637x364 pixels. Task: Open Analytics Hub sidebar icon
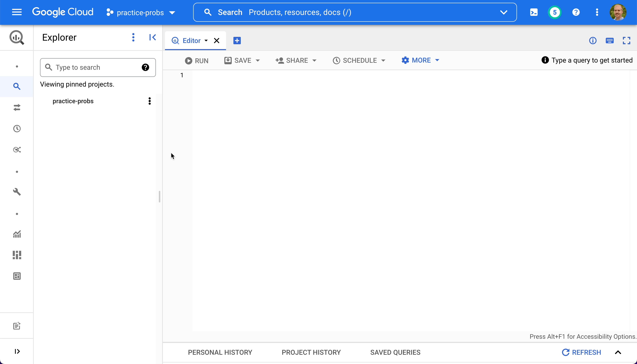(17, 150)
